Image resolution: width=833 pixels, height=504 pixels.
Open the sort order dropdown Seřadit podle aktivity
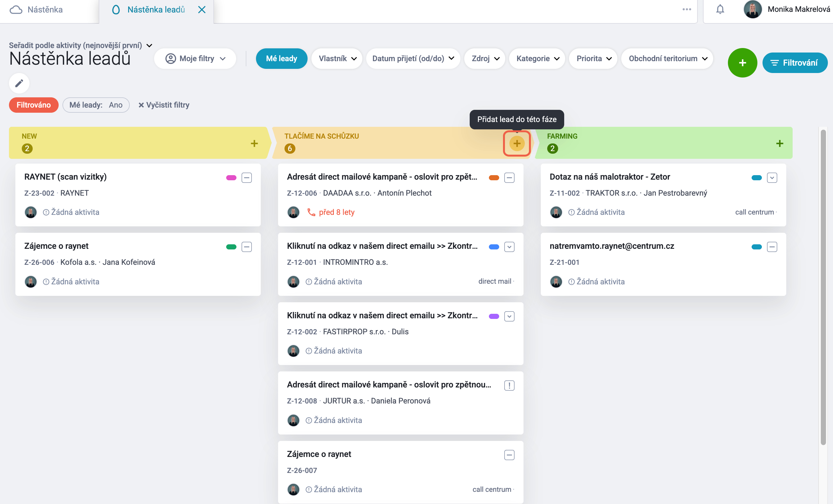80,45
